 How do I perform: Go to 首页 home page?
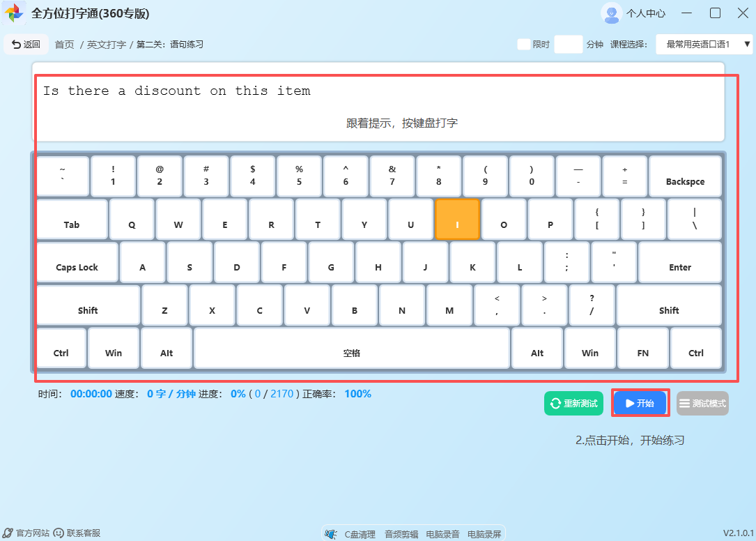click(63, 43)
